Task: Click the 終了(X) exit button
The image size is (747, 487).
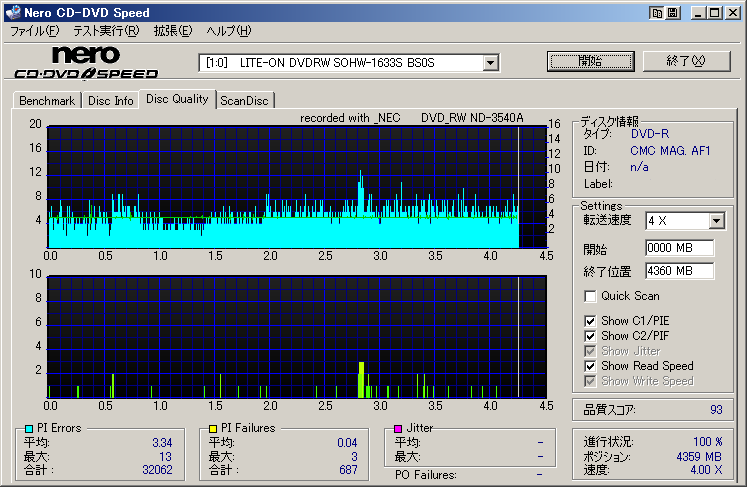Action: [686, 61]
